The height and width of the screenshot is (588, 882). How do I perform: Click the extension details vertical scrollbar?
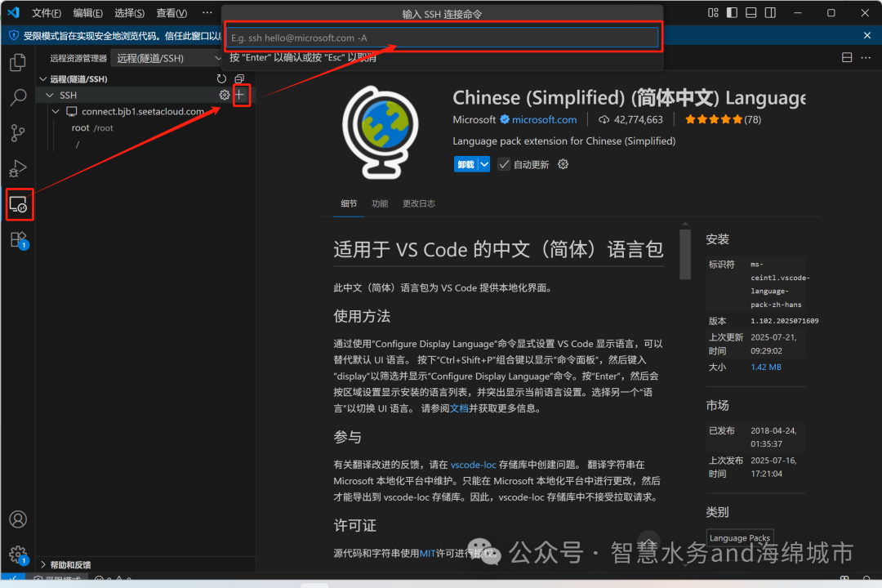[685, 253]
